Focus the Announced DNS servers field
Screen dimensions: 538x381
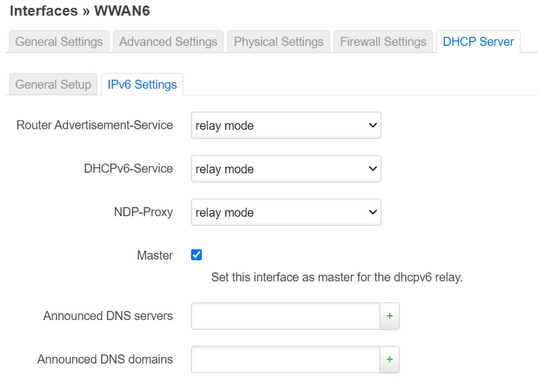pos(285,316)
